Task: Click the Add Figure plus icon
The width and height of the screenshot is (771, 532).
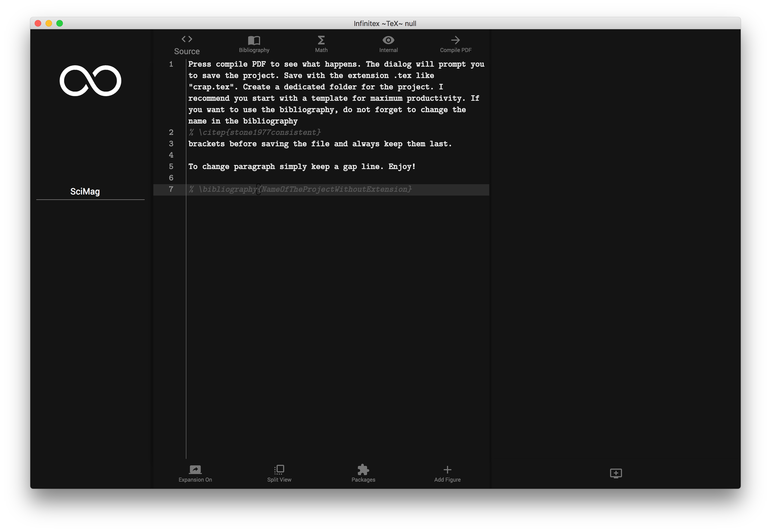Action: tap(447, 470)
